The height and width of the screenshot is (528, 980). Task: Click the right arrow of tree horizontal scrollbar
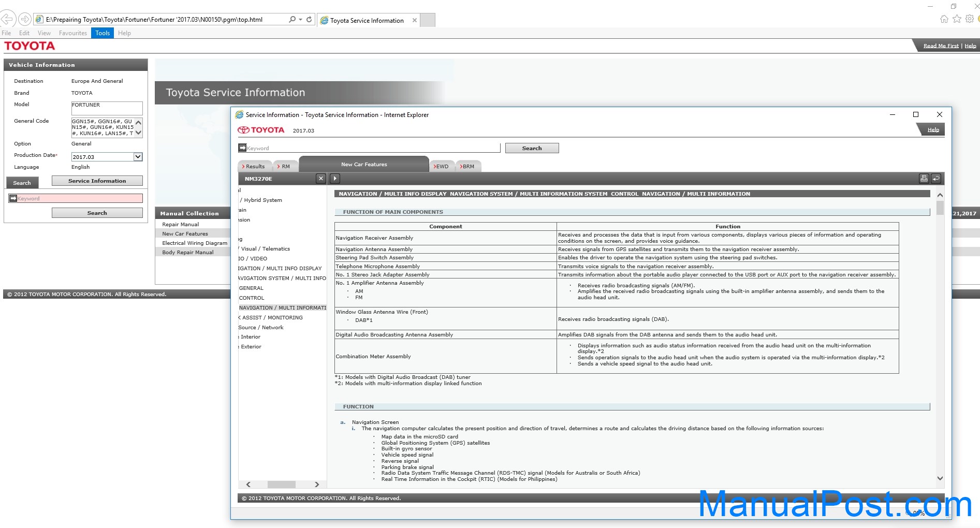[317, 485]
